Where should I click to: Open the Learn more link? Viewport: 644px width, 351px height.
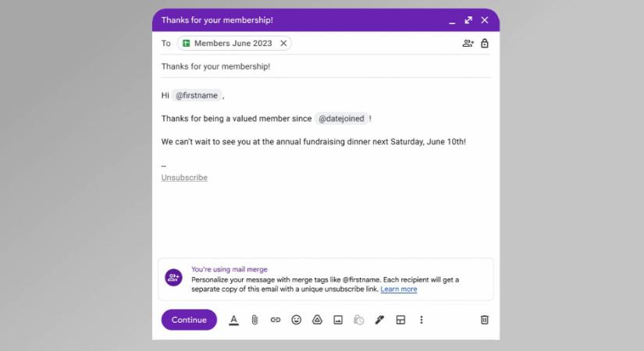(x=398, y=289)
